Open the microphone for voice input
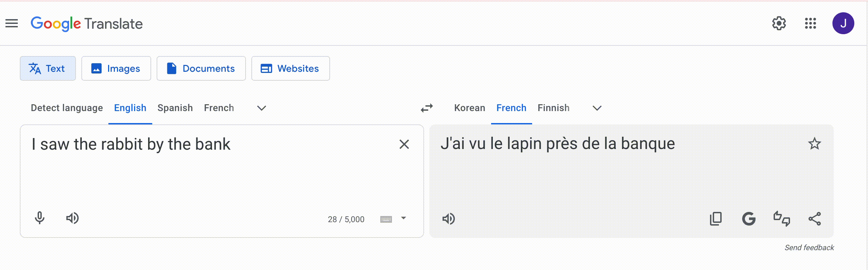Viewport: 868px width, 270px height. coord(40,218)
